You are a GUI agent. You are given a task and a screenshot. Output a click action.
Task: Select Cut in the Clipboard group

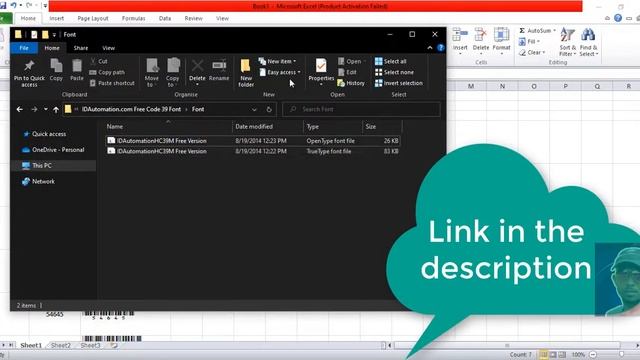point(98,61)
